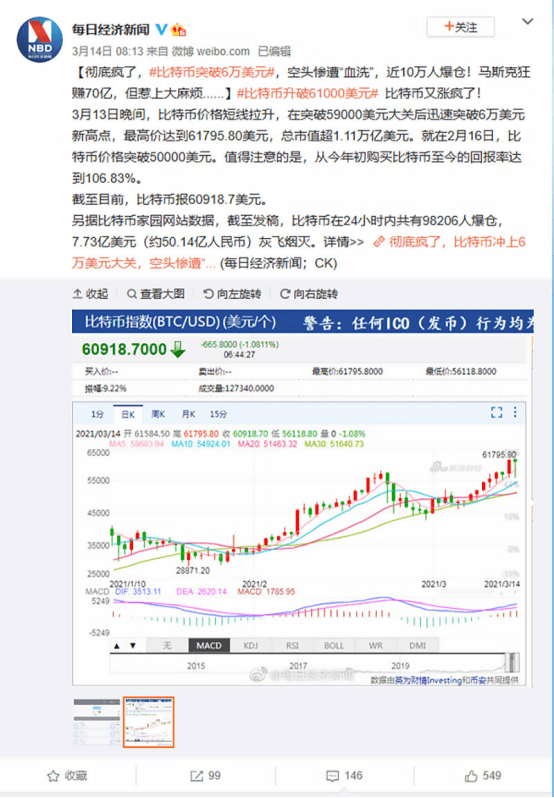Click the 2015 timeline marker
554x798 pixels.
pyautogui.click(x=196, y=666)
